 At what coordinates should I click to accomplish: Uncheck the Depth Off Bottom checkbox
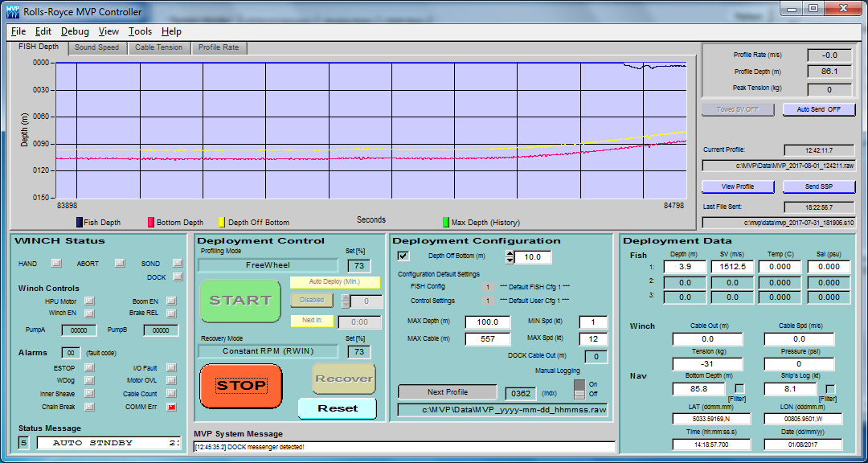(x=403, y=256)
